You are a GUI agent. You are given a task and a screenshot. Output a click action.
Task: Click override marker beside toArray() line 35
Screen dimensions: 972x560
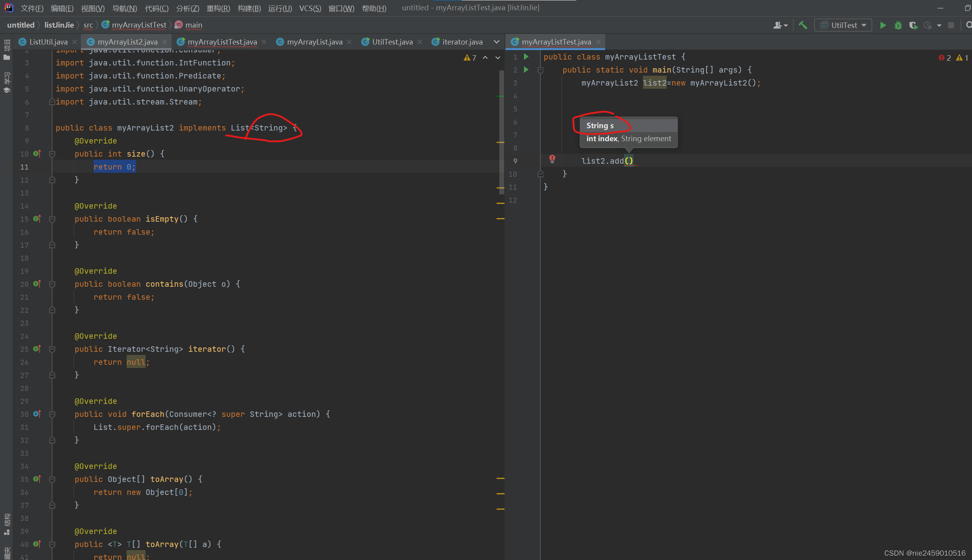coord(37,479)
